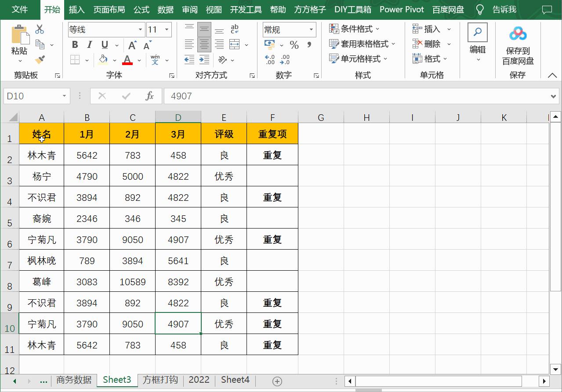Open the font color dropdown arrow
562x392 pixels.
click(139, 59)
